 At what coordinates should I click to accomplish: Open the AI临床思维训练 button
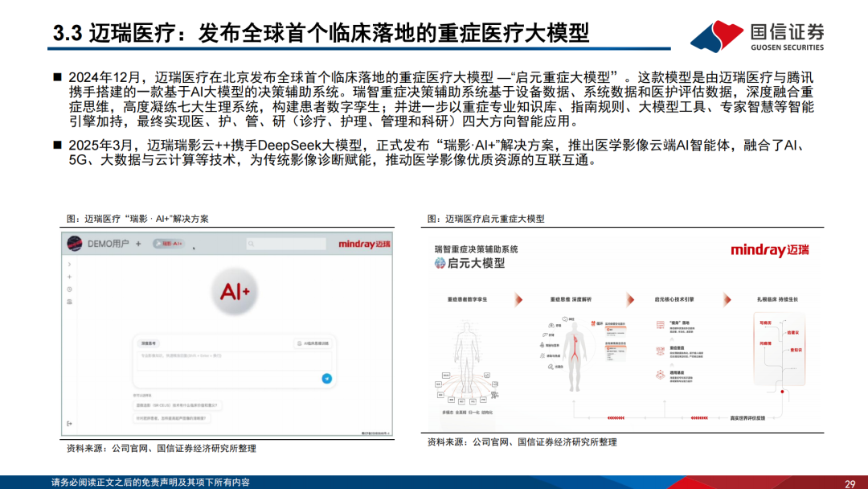[313, 343]
